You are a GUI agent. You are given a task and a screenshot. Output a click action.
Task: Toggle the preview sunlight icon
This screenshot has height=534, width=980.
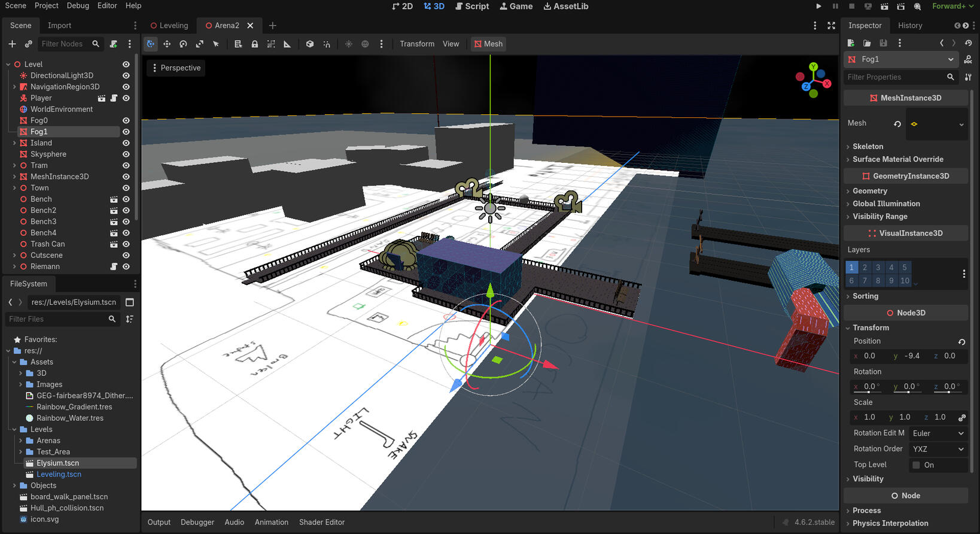point(349,44)
